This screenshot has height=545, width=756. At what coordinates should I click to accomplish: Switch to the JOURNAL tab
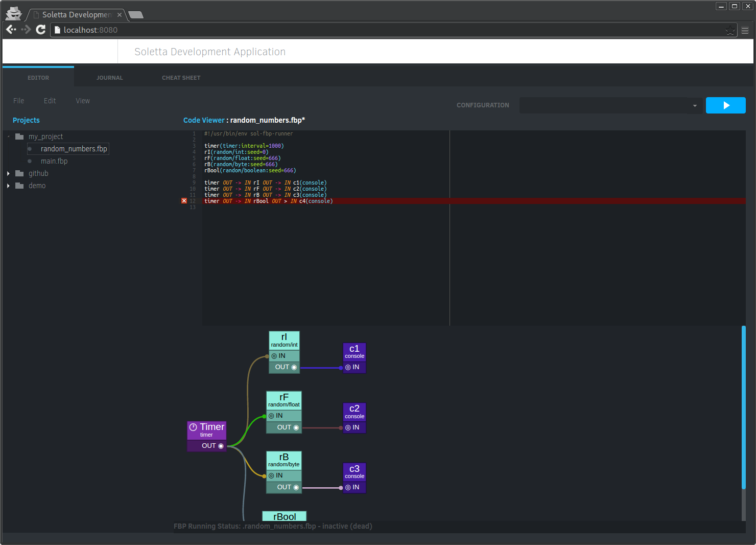pyautogui.click(x=110, y=78)
